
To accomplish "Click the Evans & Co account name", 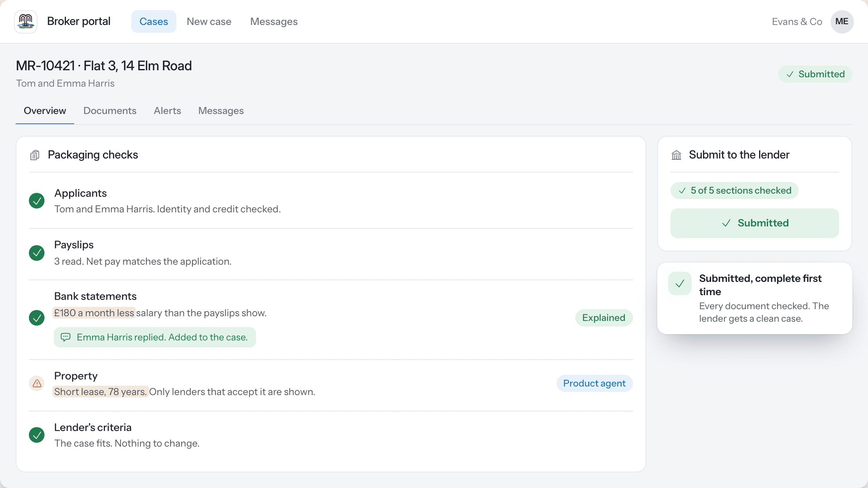I will 797,21.
